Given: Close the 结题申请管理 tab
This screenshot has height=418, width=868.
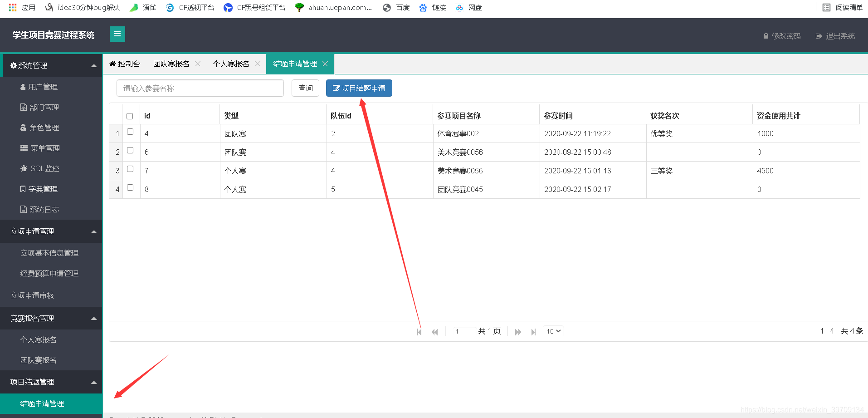Looking at the screenshot, I should 325,64.
